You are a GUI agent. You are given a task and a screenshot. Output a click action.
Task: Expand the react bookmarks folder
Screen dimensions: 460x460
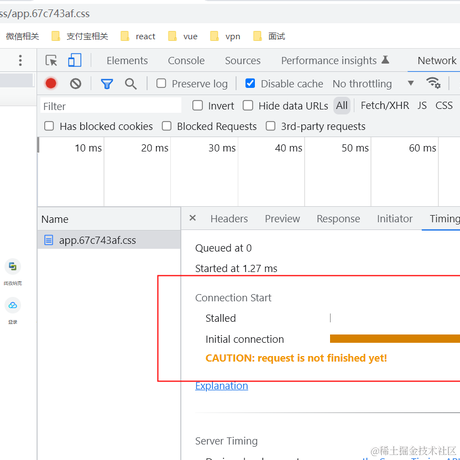click(x=138, y=36)
